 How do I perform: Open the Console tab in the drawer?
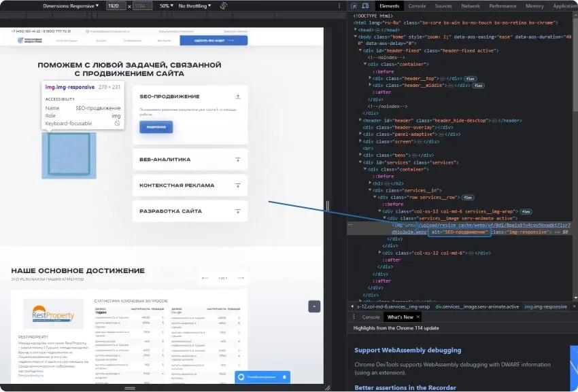tap(371, 317)
